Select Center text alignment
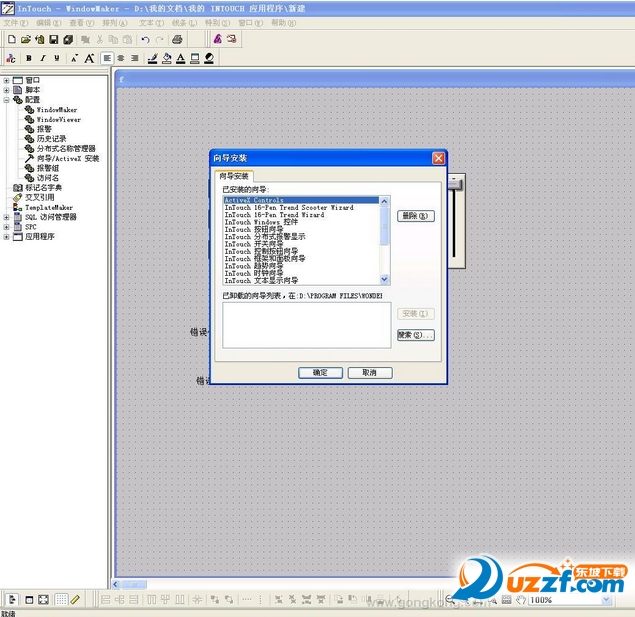Screen dimensions: 635x617 pos(121,58)
